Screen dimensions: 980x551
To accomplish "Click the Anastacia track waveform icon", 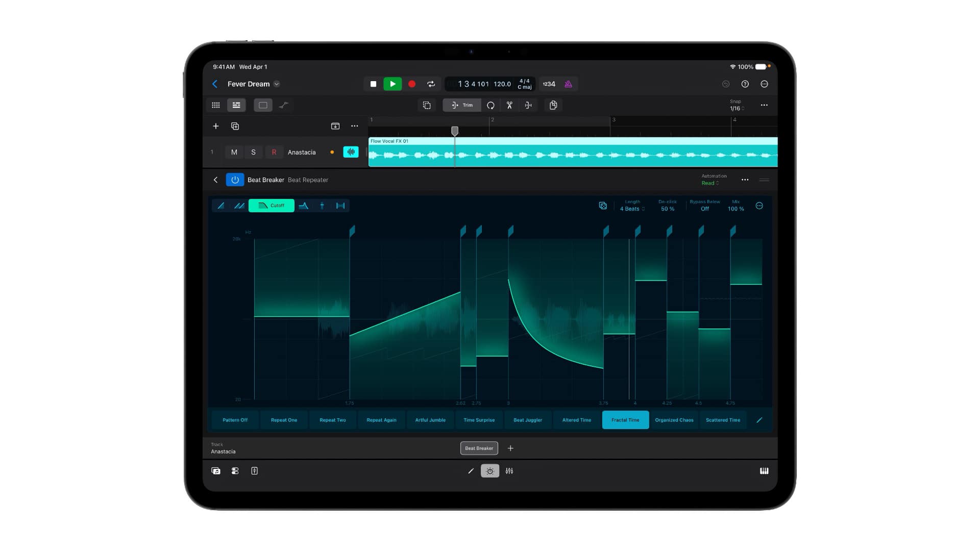I will point(351,152).
